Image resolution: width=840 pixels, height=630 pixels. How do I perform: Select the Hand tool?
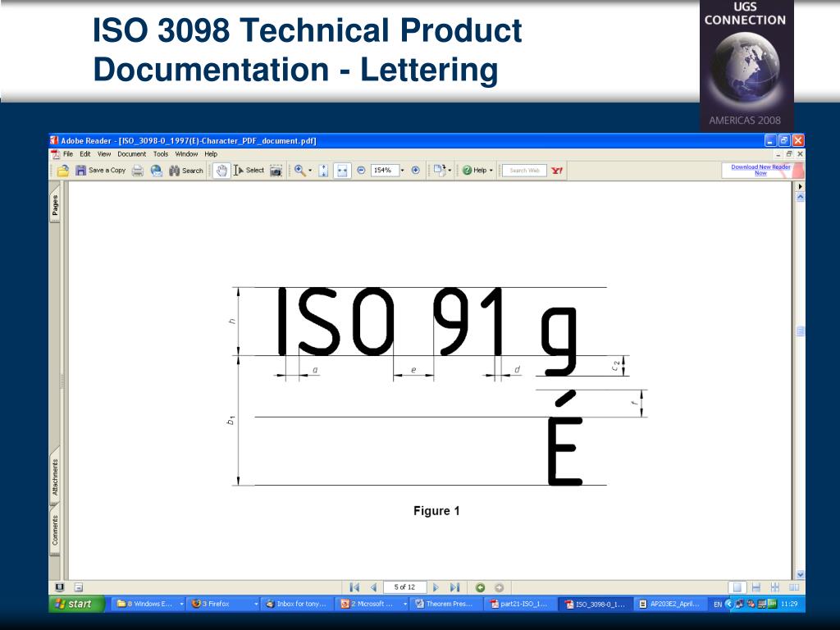click(x=221, y=171)
